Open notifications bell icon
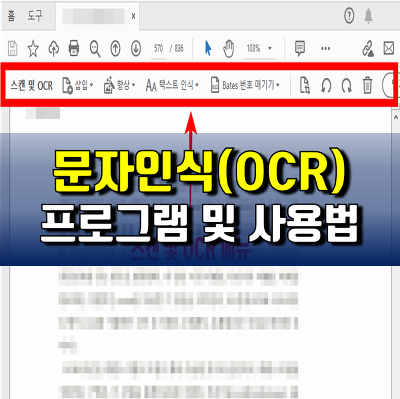The width and height of the screenshot is (400, 399). coord(368,16)
